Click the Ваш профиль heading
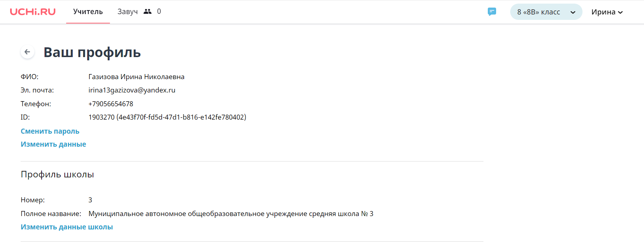 pyautogui.click(x=92, y=52)
